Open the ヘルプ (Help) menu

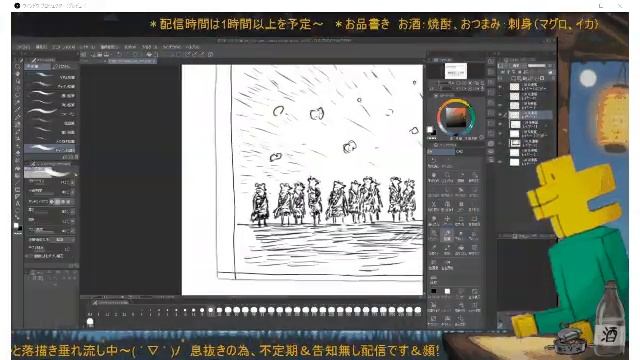point(192,47)
